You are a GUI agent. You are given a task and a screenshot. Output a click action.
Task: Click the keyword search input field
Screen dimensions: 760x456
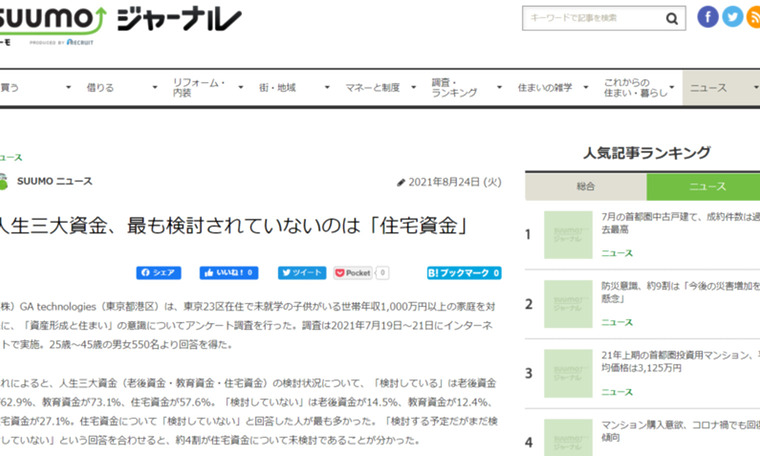click(x=592, y=18)
